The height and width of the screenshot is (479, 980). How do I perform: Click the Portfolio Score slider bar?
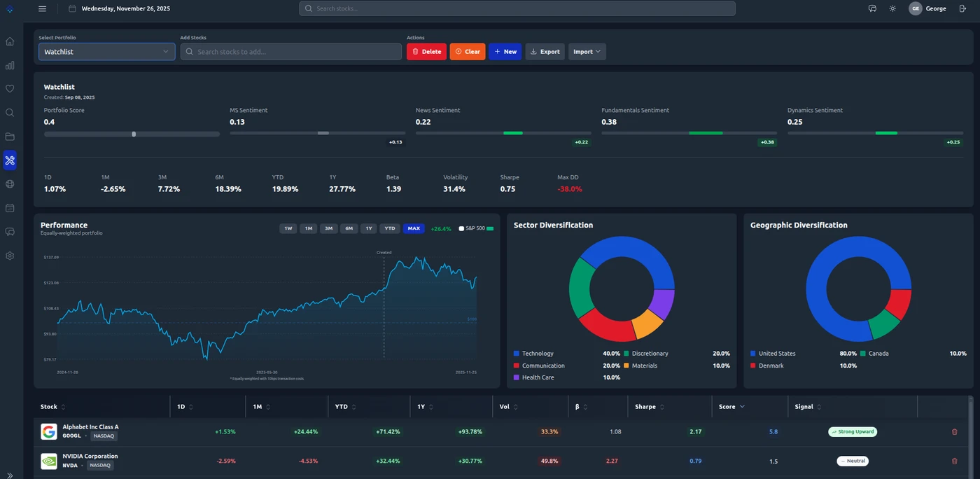(x=132, y=134)
